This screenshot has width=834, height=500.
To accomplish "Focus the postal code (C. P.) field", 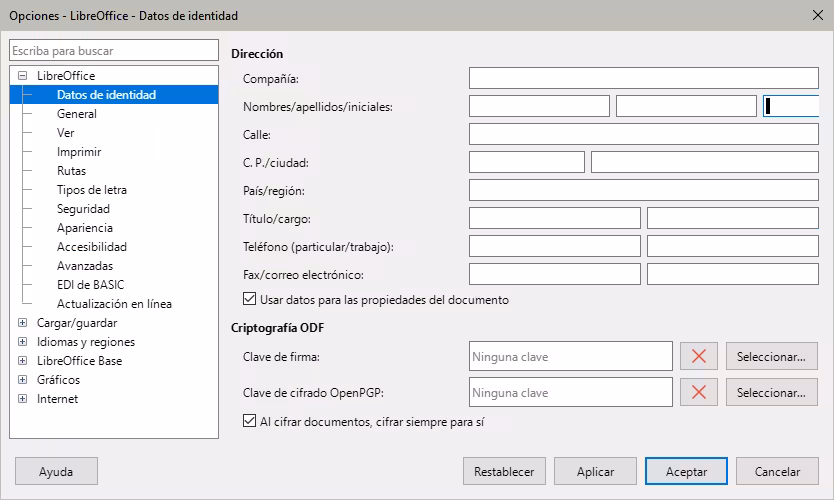I will pyautogui.click(x=527, y=162).
